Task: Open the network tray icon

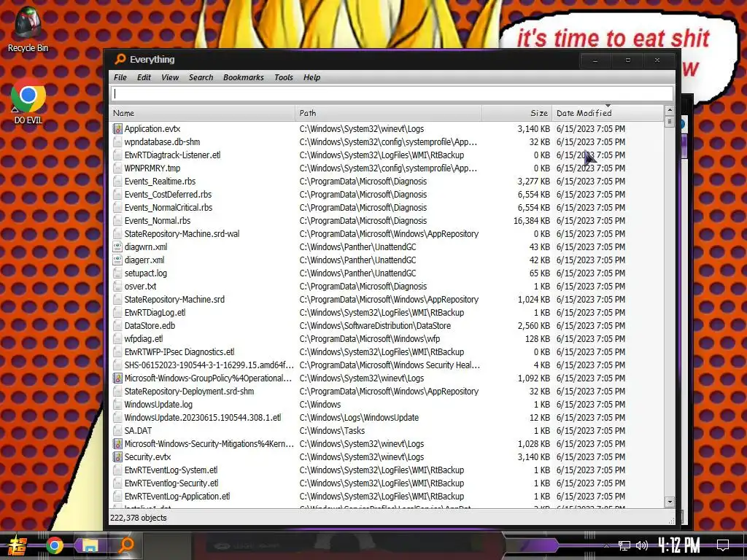Action: coord(624,545)
